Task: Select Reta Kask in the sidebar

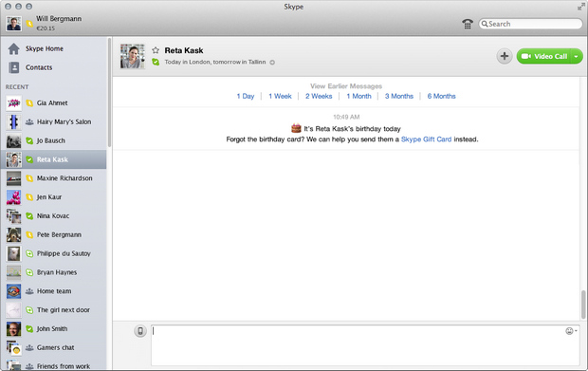Action: coord(53,159)
